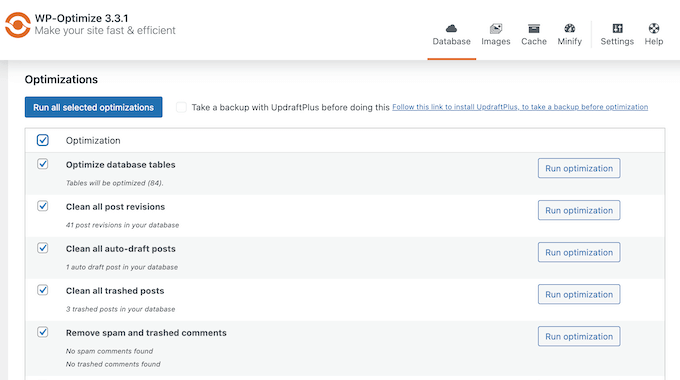Screen dimensions: 680x380
Task: Click the 'Optimization' column header label
Action: (x=93, y=141)
